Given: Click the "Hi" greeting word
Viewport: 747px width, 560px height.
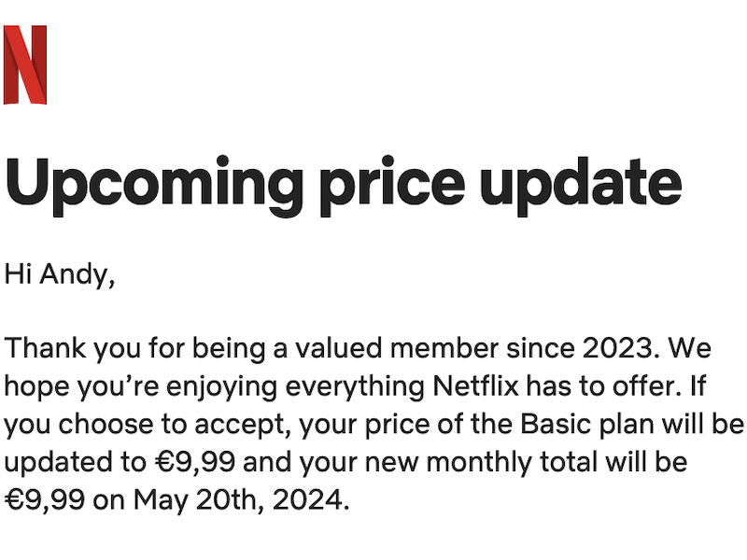Looking at the screenshot, I should [x=19, y=274].
